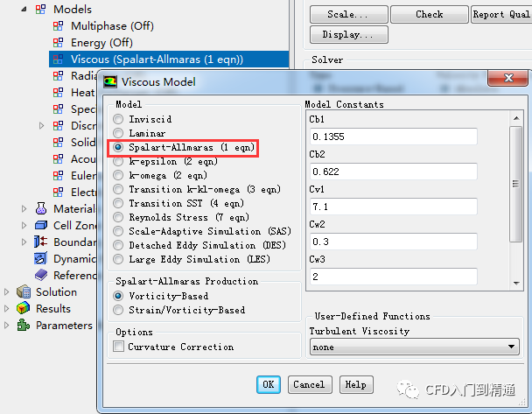Select the Laminar model option

pyautogui.click(x=118, y=133)
